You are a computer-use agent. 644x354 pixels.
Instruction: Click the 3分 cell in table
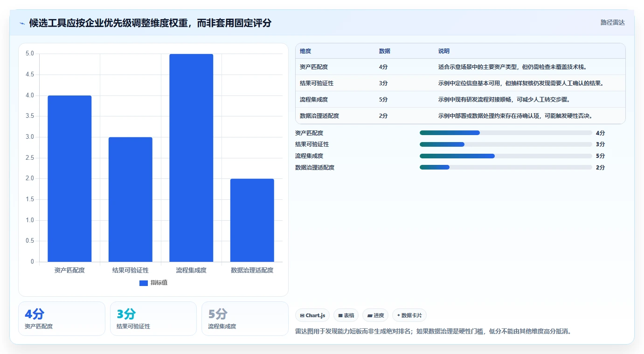[383, 83]
